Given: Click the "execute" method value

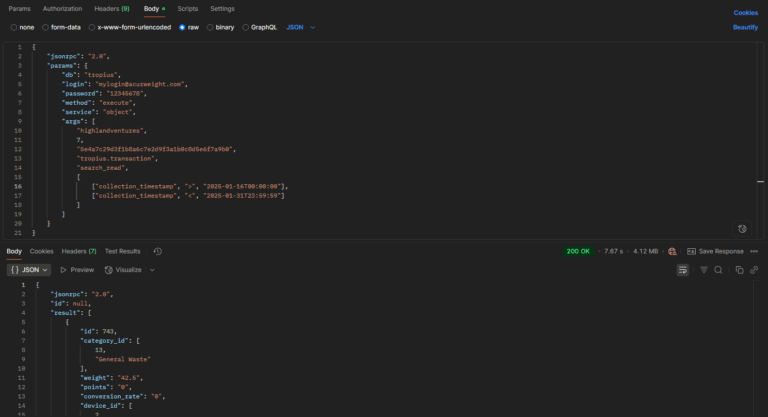Looking at the screenshot, I should pyautogui.click(x=116, y=103).
